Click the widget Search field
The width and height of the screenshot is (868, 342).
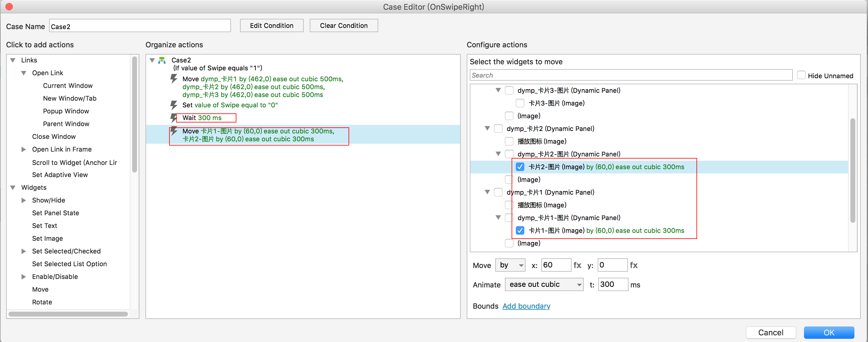(630, 75)
